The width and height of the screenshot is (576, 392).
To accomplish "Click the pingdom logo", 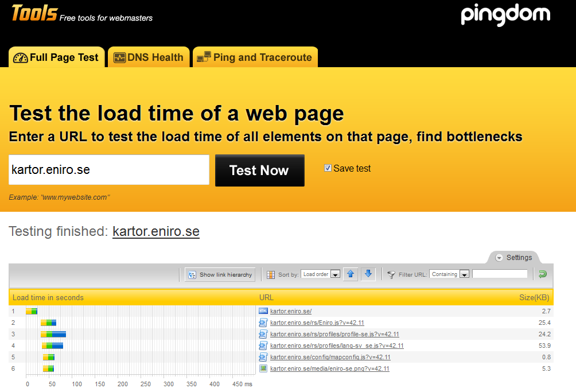I will (x=505, y=15).
